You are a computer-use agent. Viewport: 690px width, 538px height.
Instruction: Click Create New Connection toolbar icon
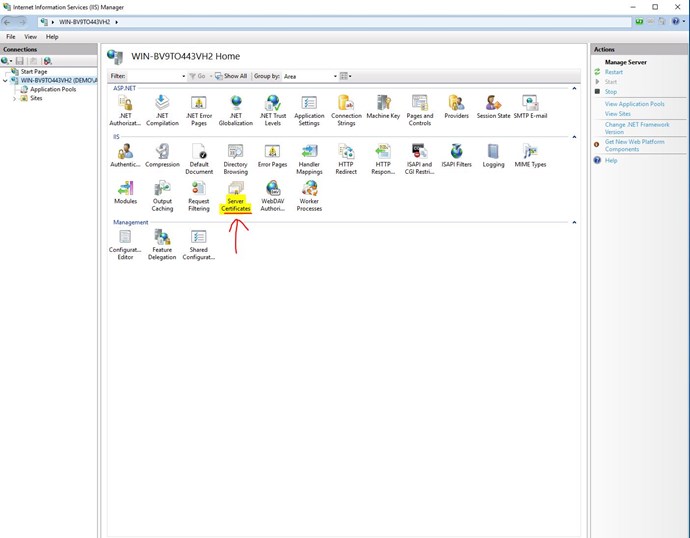pos(5,61)
